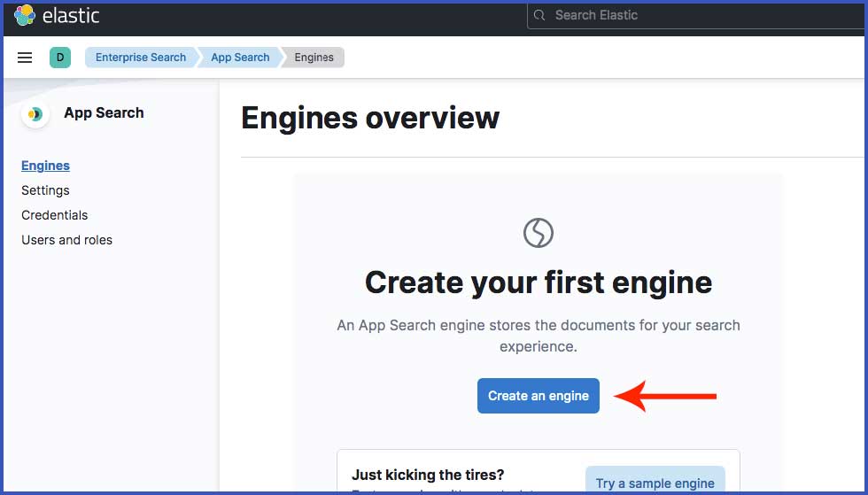Click the Just kicking the tires? text
This screenshot has height=495, width=868.
point(428,475)
